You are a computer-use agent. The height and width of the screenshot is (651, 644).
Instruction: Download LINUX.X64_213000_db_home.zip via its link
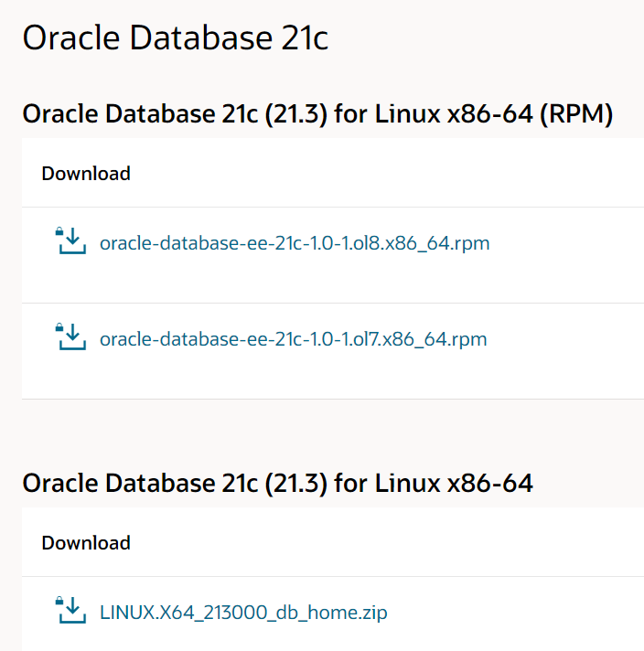click(x=243, y=613)
